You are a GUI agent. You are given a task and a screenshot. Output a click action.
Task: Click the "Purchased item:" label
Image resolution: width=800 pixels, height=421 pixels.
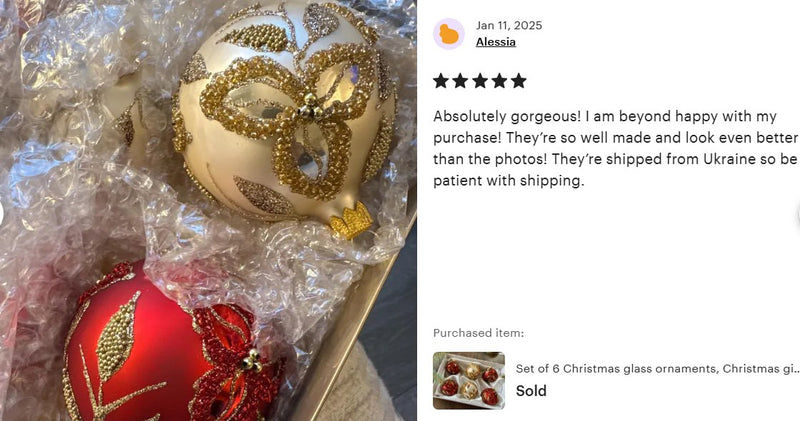[479, 333]
